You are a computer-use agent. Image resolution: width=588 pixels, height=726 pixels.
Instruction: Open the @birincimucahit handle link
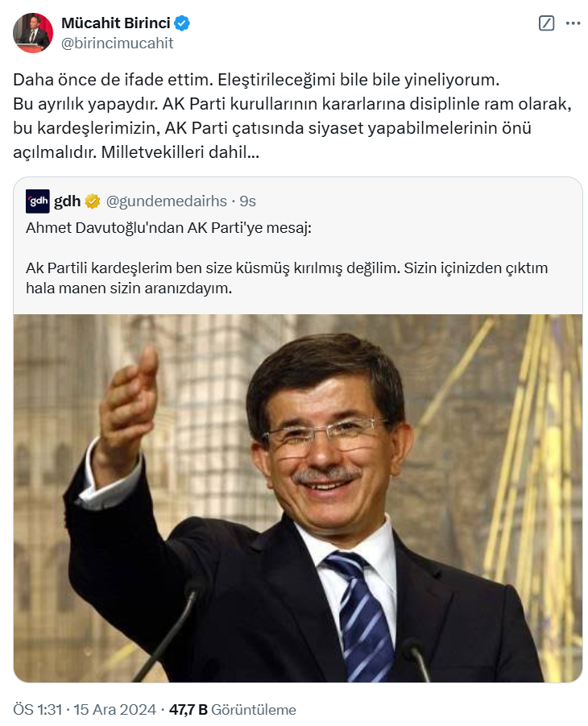pyautogui.click(x=117, y=43)
